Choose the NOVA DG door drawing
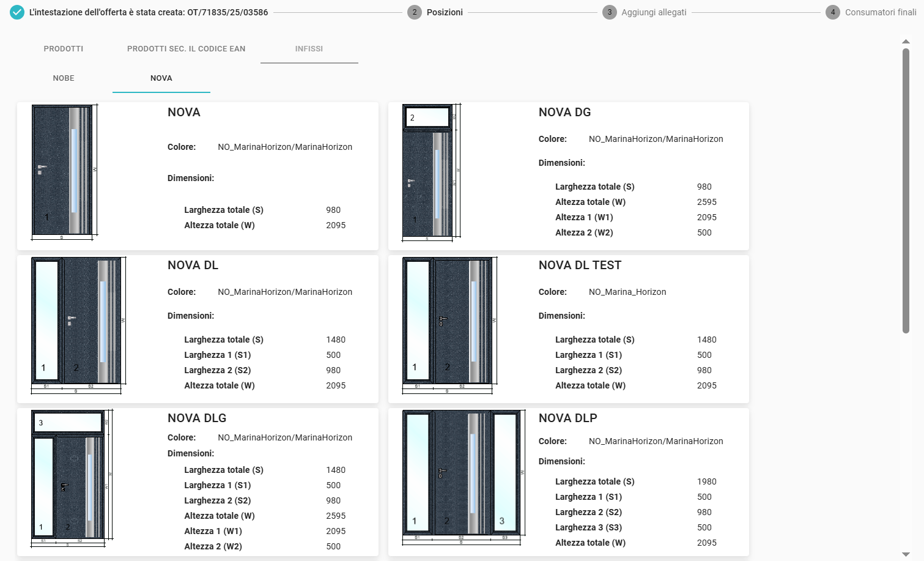Image resolution: width=924 pixels, height=561 pixels. [431, 171]
